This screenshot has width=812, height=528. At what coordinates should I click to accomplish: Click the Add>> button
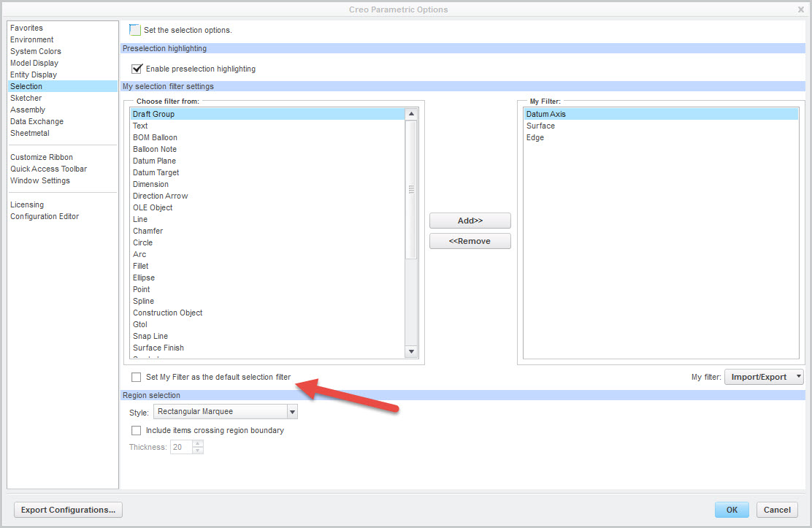(470, 221)
